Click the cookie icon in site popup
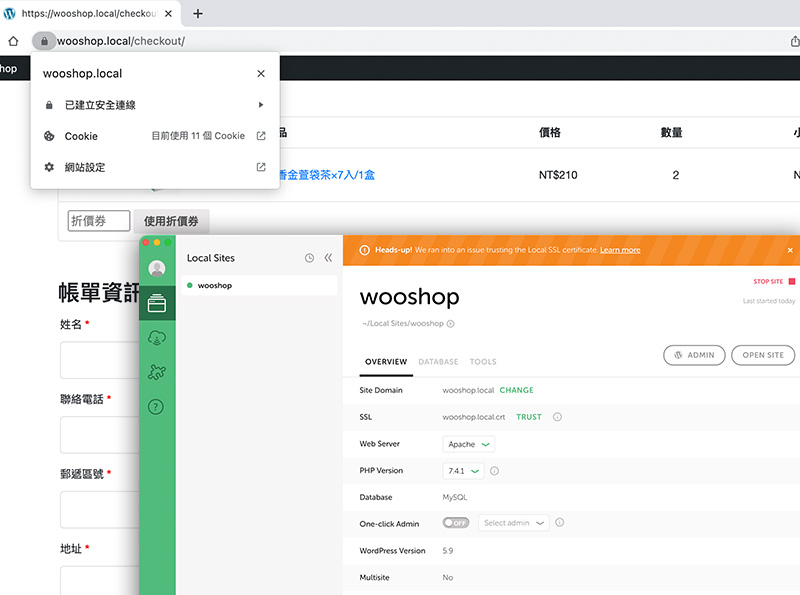The height and width of the screenshot is (595, 800). tap(49, 136)
